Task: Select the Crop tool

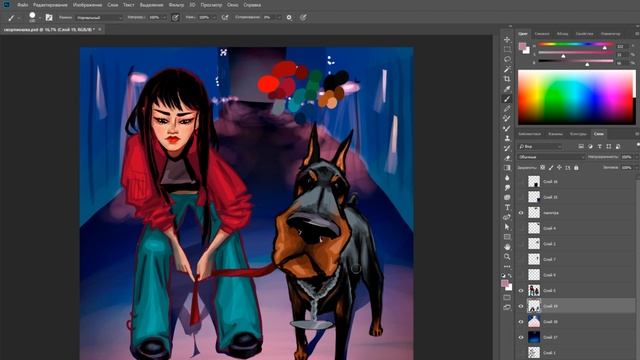Action: coord(507,79)
